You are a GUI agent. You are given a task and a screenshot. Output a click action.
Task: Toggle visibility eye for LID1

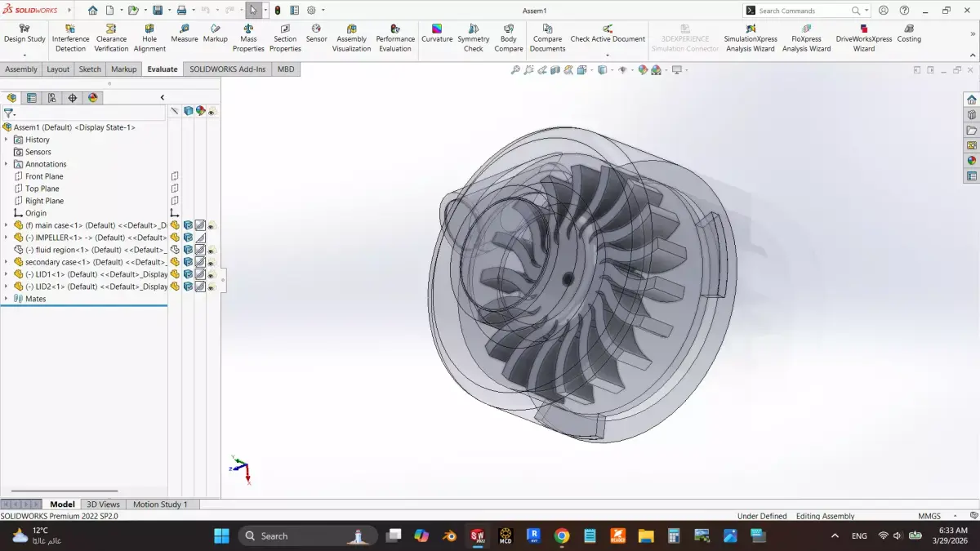click(x=212, y=274)
